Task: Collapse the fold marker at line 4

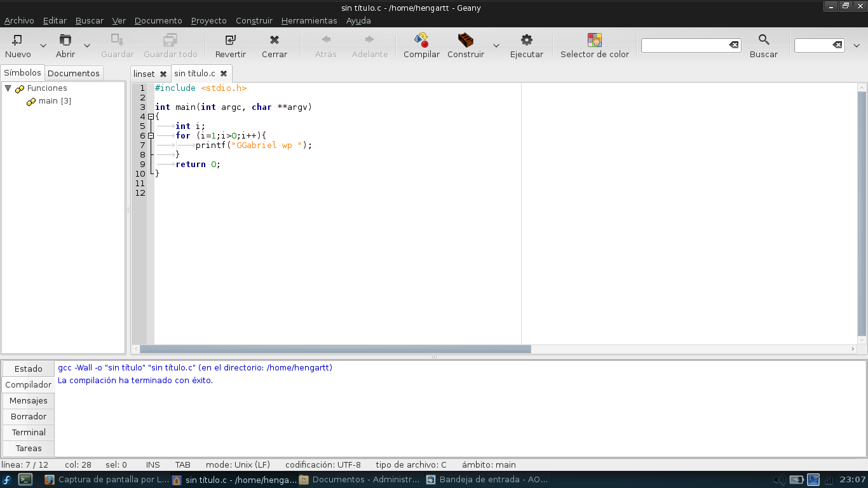Action: click(x=151, y=117)
